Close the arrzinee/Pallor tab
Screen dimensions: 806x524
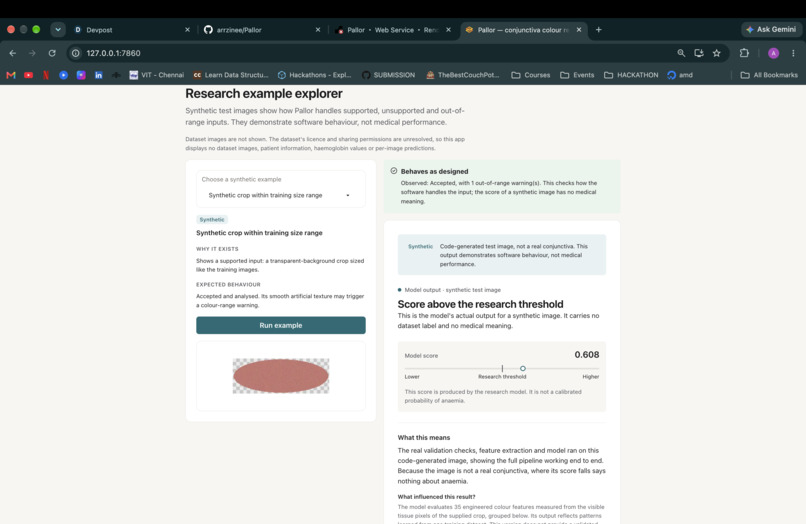318,30
